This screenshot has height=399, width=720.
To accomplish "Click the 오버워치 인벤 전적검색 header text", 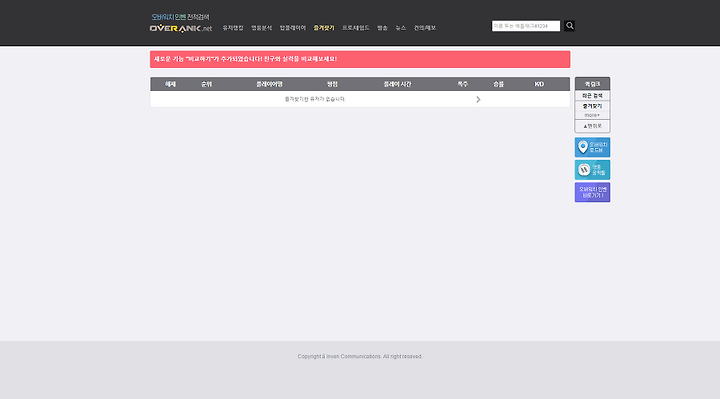I will coord(180,17).
